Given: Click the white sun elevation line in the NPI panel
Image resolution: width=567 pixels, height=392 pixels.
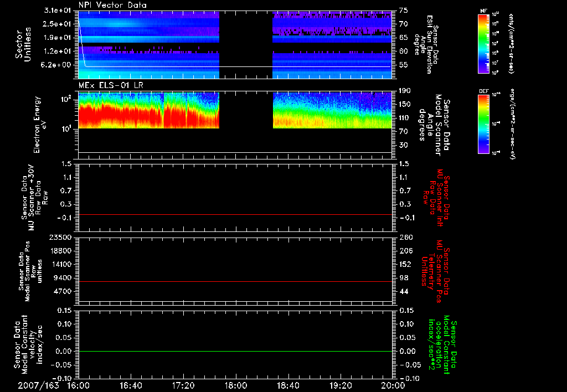Looking at the screenshot, I should pos(235,66).
